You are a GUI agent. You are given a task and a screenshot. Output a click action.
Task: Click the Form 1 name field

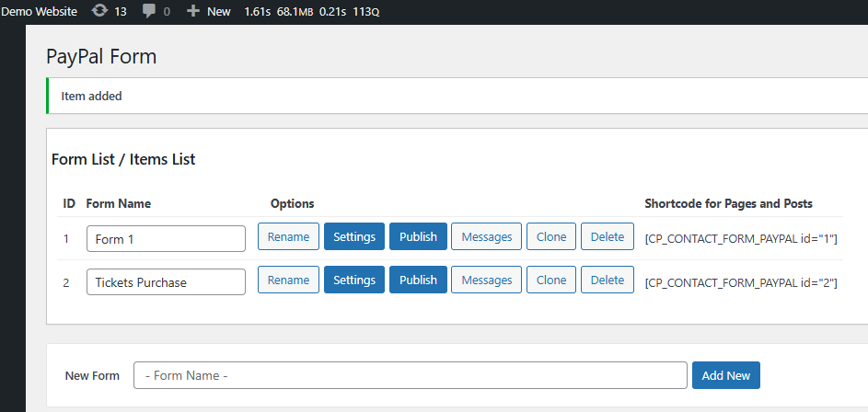click(166, 239)
